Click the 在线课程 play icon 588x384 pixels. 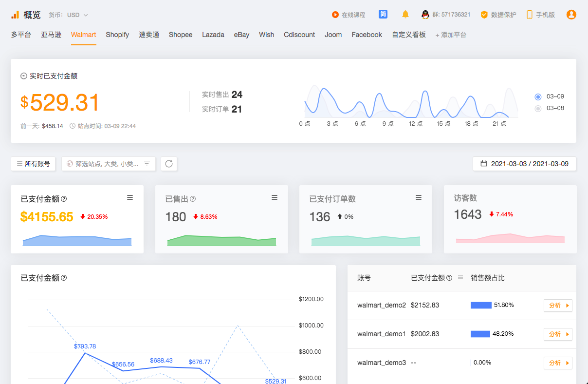335,15
